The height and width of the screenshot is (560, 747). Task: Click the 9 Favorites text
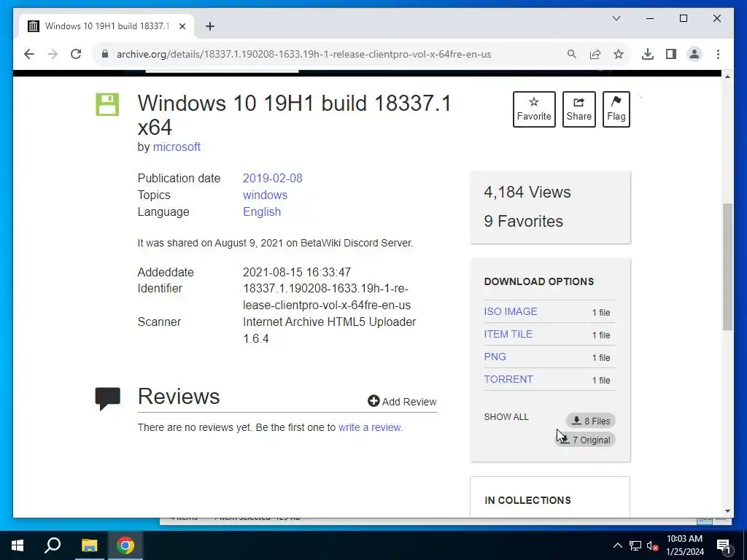click(523, 221)
